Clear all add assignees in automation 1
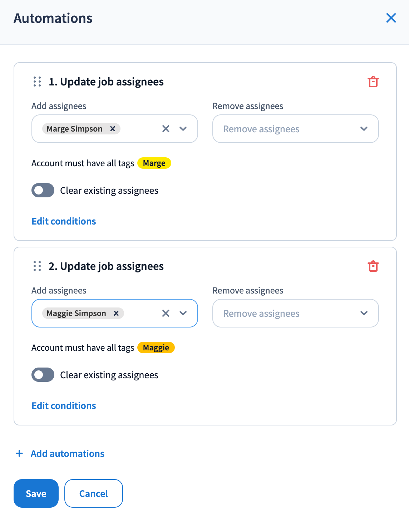 pos(166,129)
